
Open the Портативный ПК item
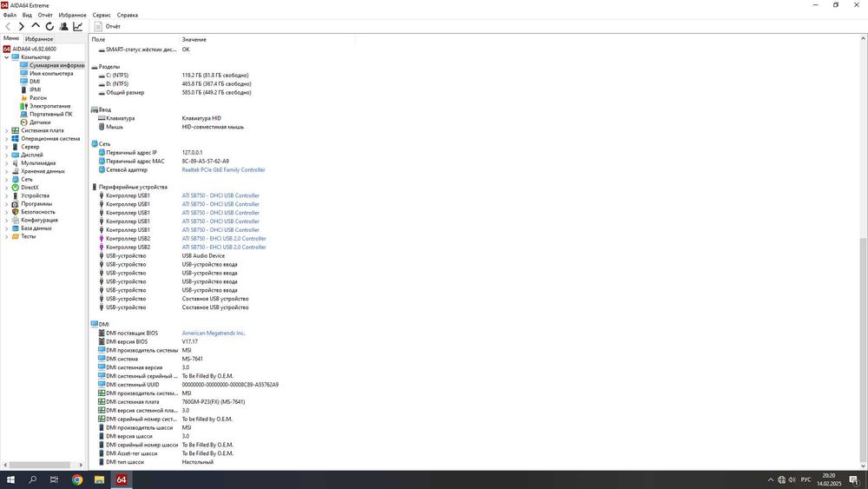point(46,114)
